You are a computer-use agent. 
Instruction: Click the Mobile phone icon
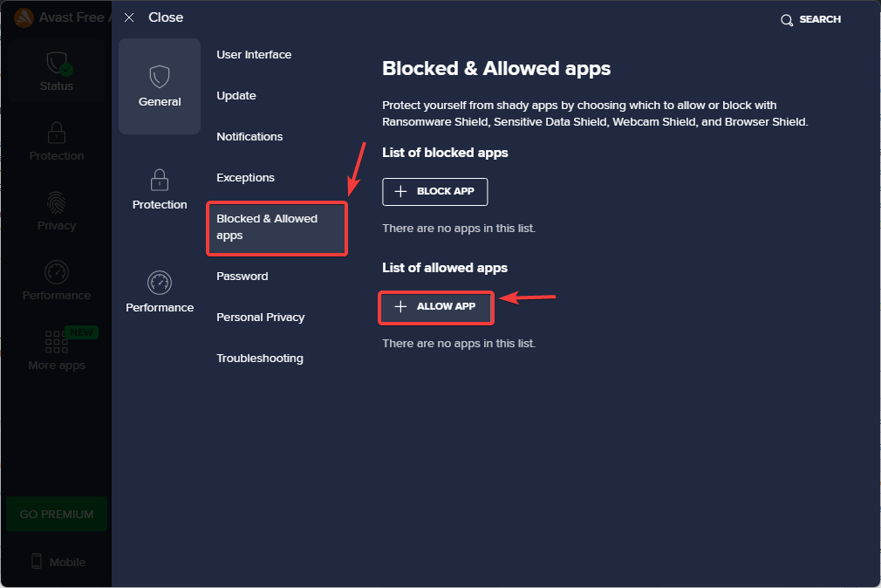coord(37,561)
